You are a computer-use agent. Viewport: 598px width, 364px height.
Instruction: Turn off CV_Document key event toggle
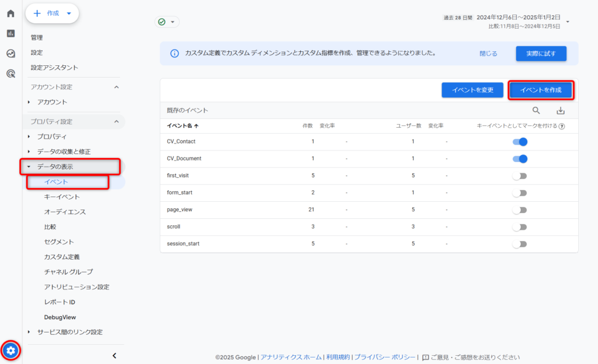coord(520,159)
